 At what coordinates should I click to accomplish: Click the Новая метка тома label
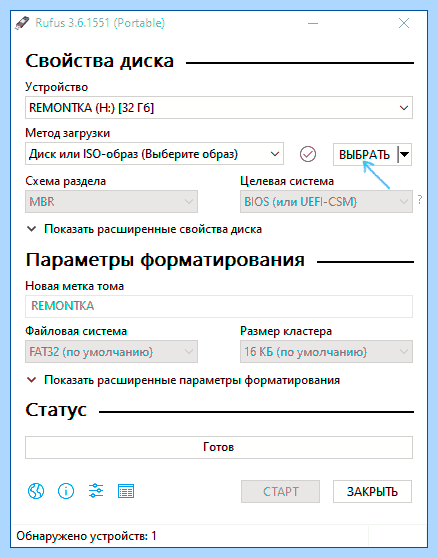(74, 286)
